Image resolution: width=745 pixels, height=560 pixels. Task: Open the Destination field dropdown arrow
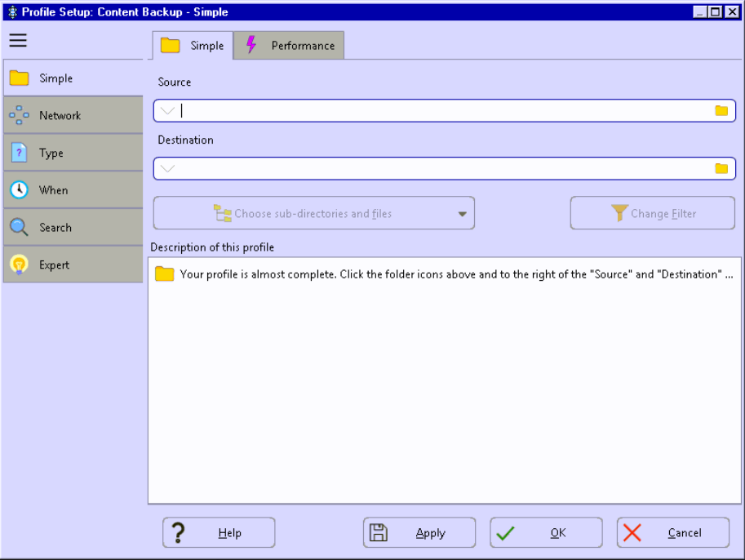coord(166,168)
